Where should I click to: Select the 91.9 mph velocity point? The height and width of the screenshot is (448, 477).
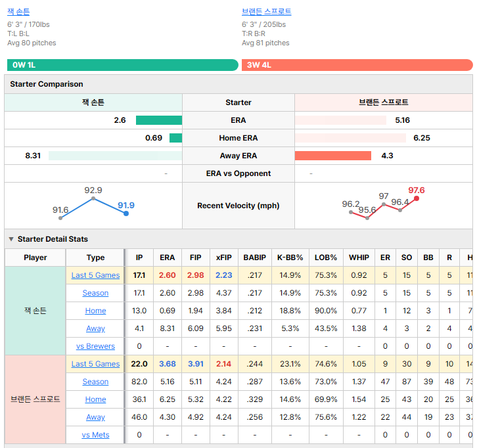126,213
